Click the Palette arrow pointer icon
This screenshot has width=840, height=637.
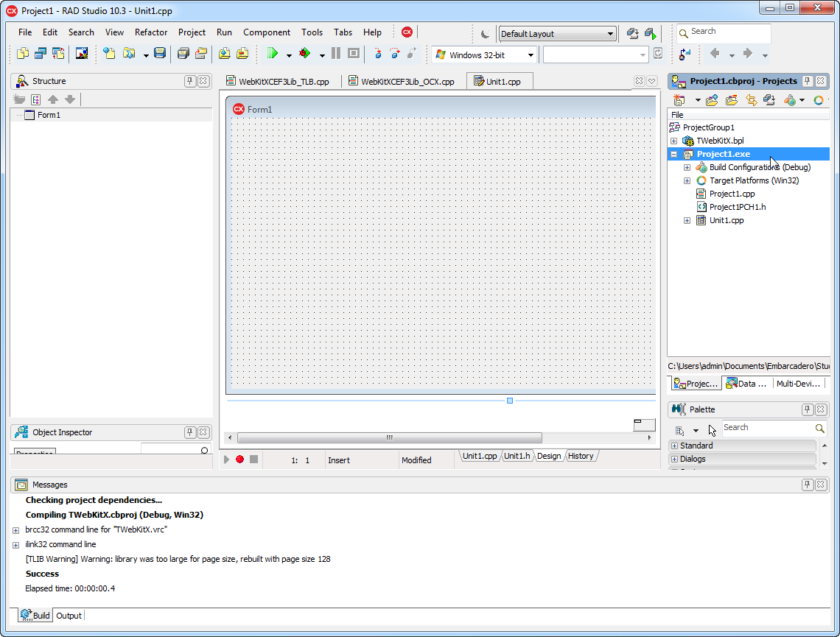click(x=712, y=430)
